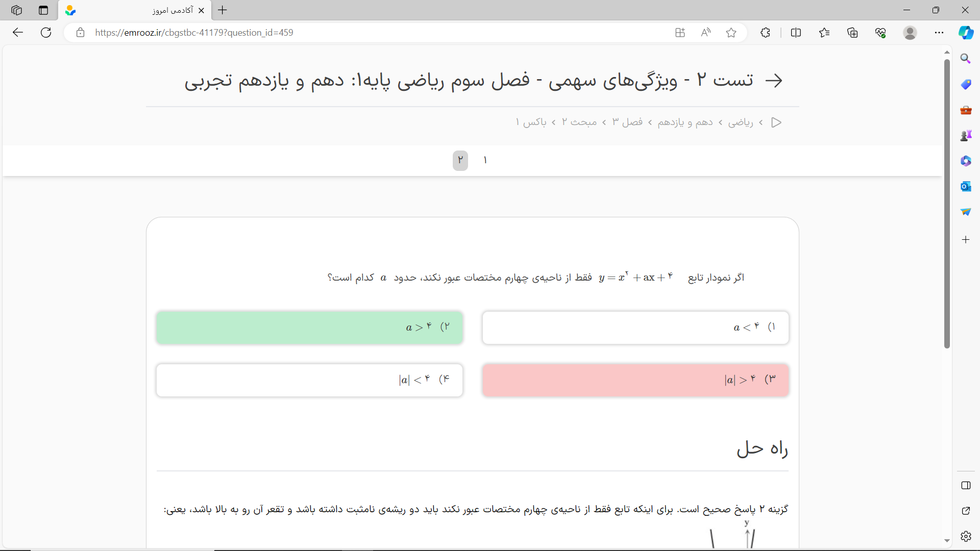
Task: Select green answer option 2, a > 4
Action: tap(309, 328)
